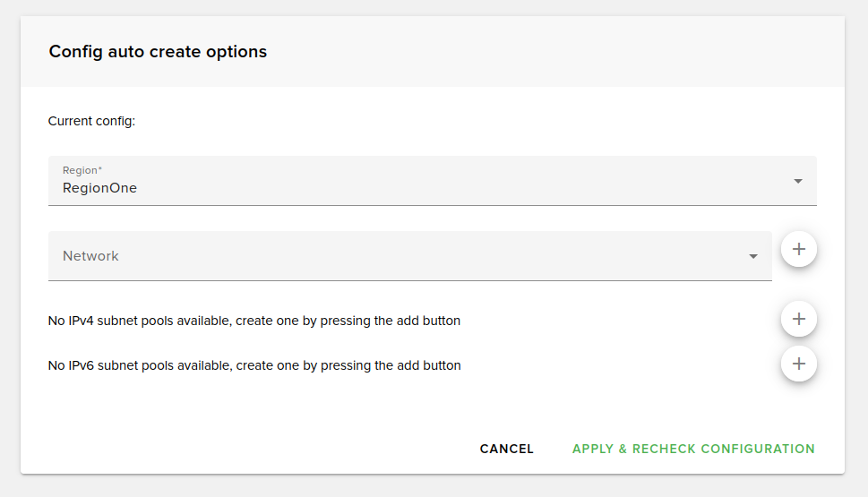868x497 pixels.
Task: Click the Network select field placeholder
Action: (90, 256)
